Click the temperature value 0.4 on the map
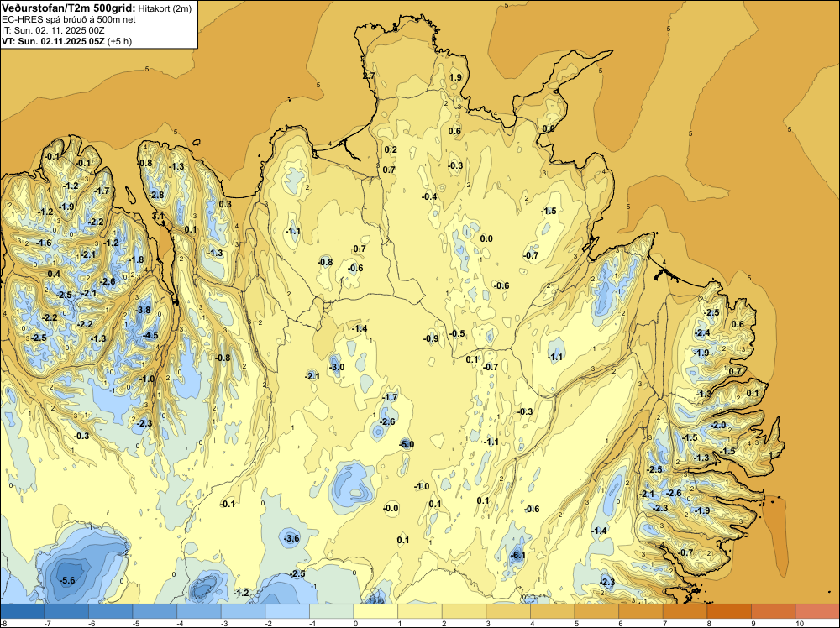 (x=54, y=274)
